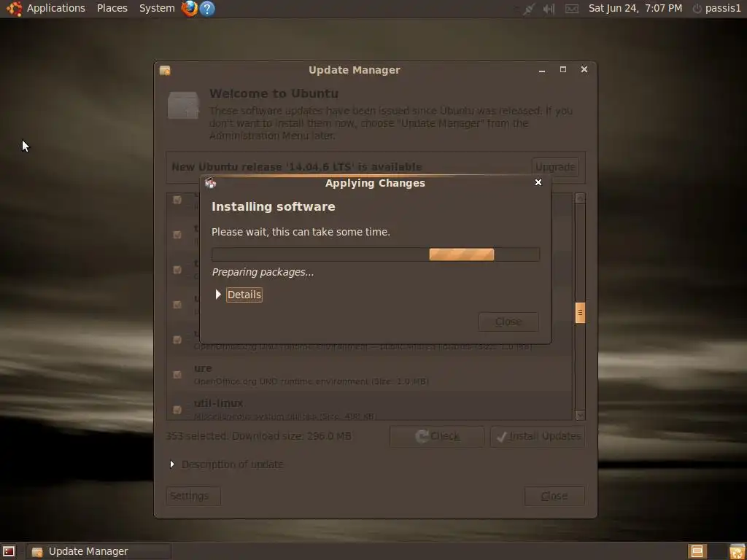Click the 'Preparing packages...' status text
The height and width of the screenshot is (560, 747).
tap(263, 273)
